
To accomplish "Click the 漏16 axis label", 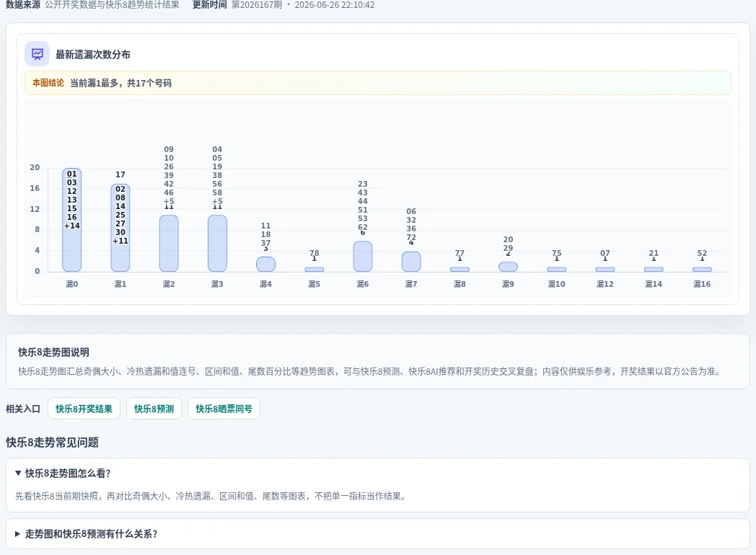I will (x=702, y=284).
